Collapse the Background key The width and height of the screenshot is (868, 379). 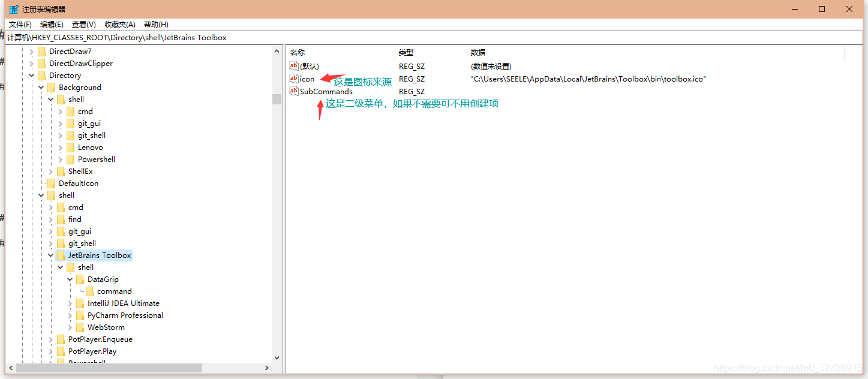[41, 88]
